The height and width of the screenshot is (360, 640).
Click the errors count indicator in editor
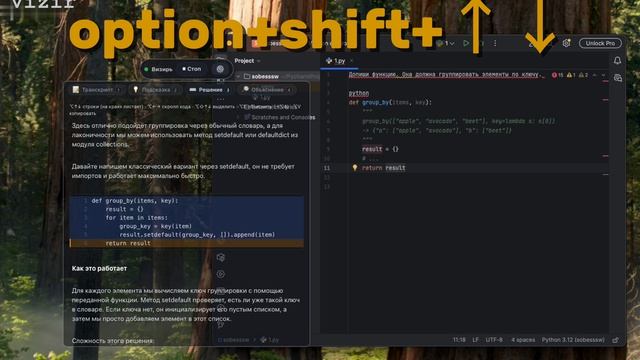[558, 75]
